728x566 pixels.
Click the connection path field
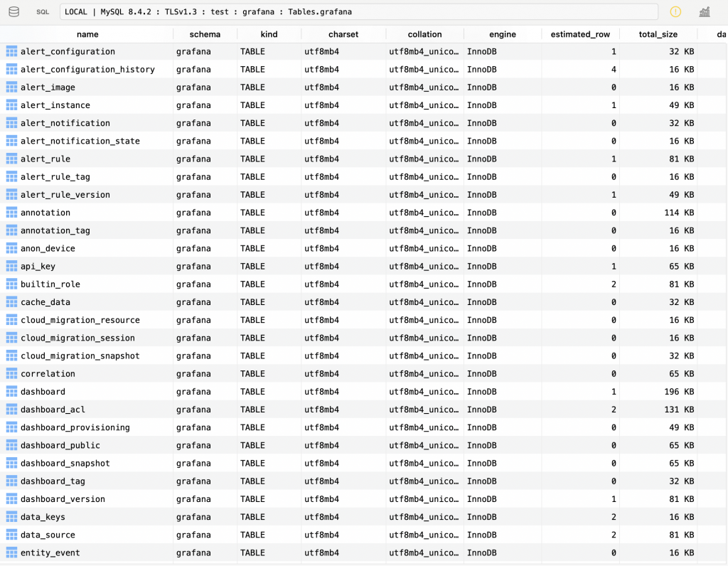(358, 11)
